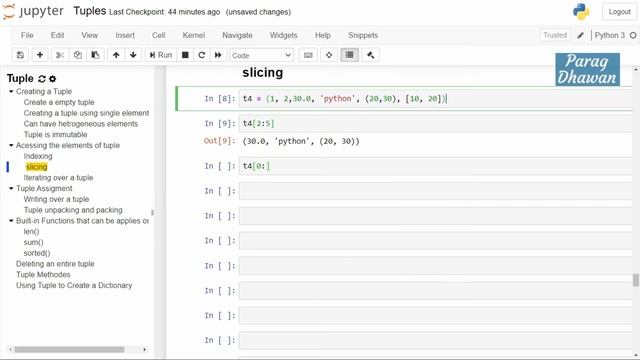Collapse Built-in Functions section

(x=11, y=220)
